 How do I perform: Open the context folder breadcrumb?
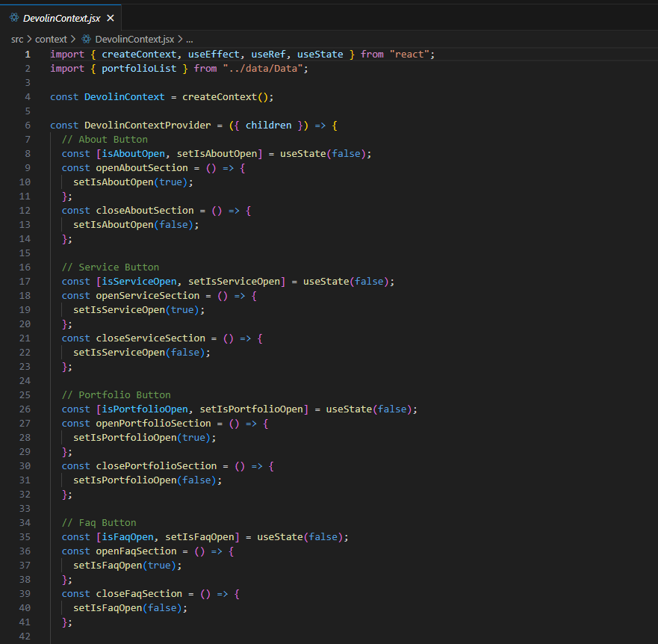click(51, 39)
